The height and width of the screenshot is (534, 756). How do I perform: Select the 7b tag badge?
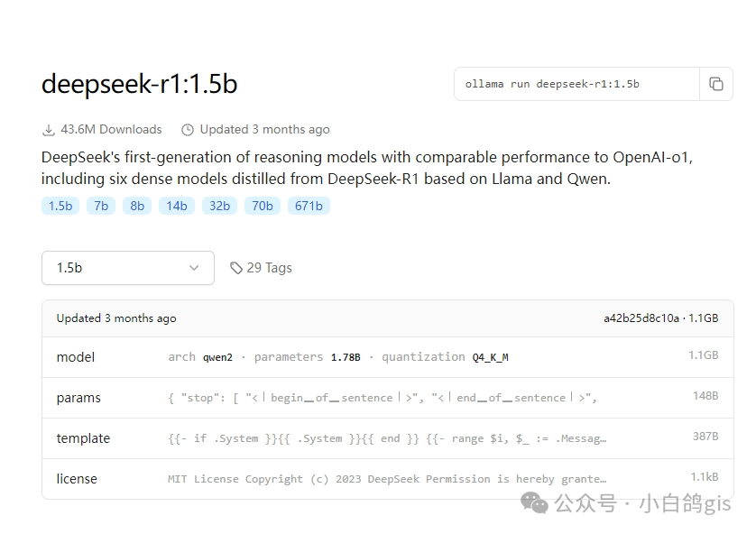pos(101,206)
